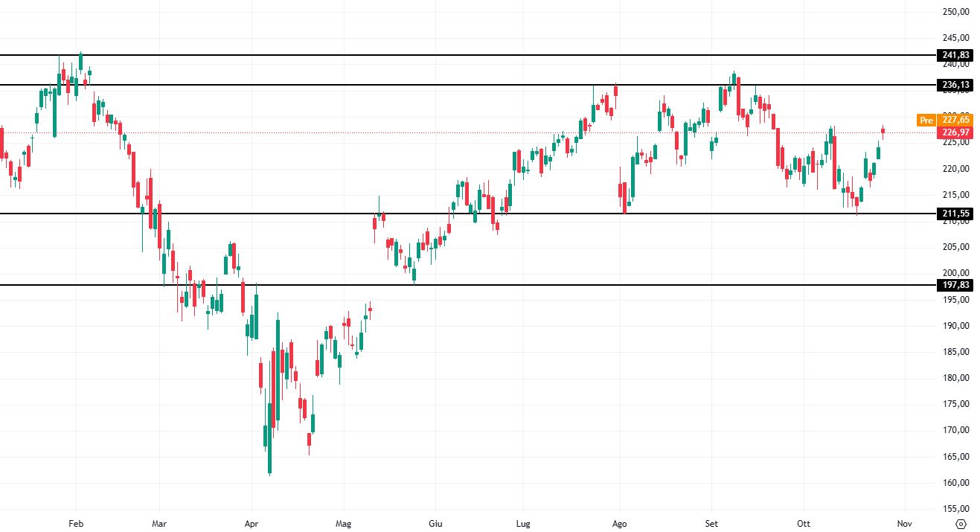Click the red 226,97 last price label
980x532 pixels.
coord(955,133)
